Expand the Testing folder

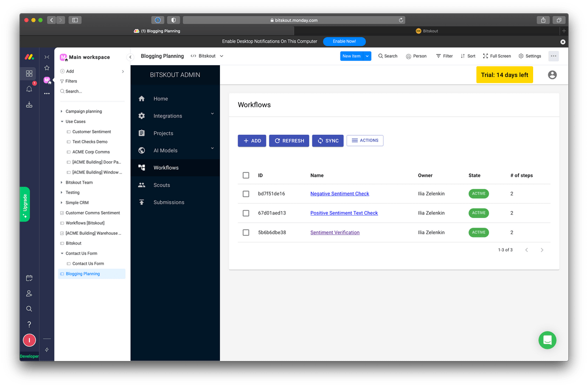click(x=62, y=193)
